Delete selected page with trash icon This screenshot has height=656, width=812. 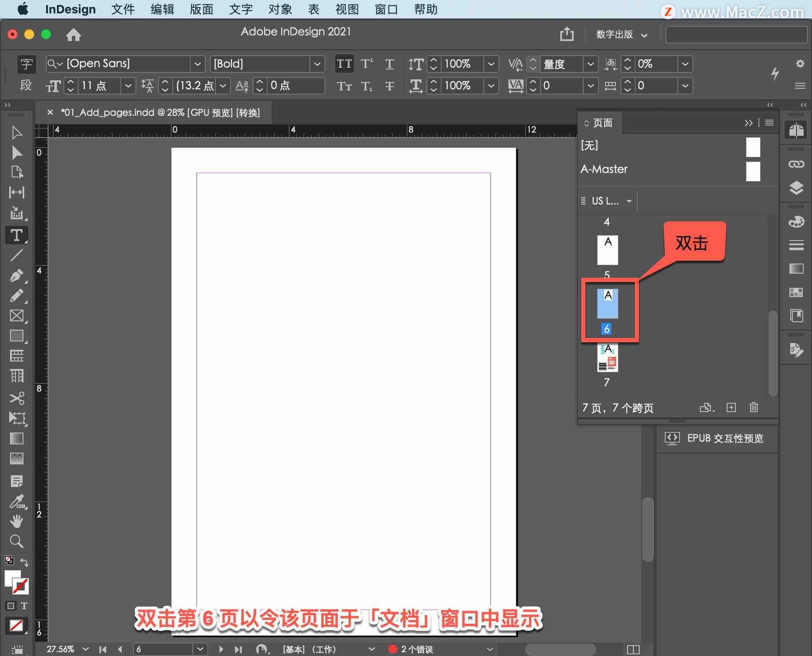754,407
